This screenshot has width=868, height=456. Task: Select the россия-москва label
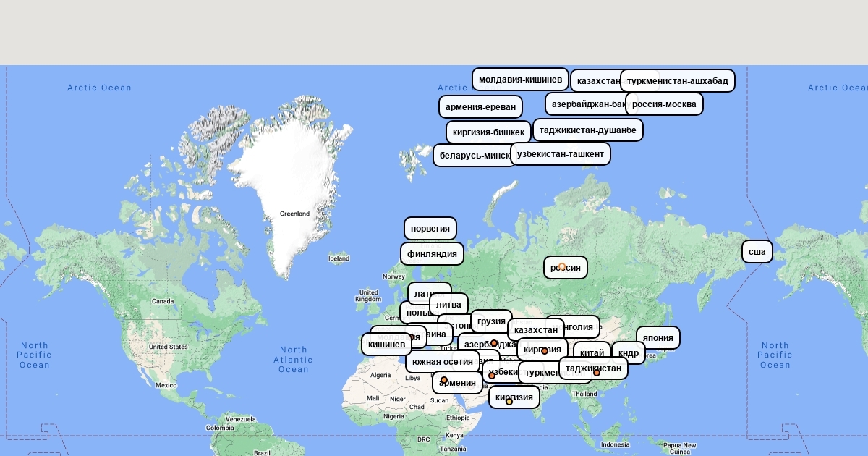[664, 104]
